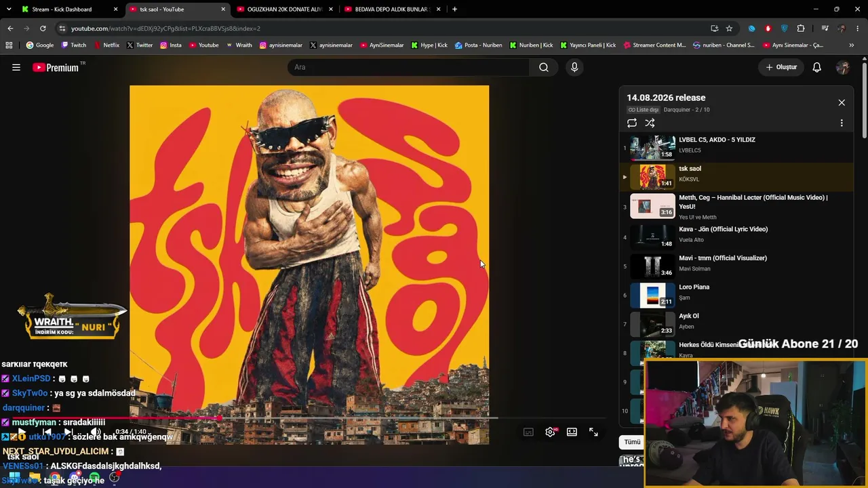Type in the YouTube search box
The width and height of the screenshot is (868, 488).
[408, 67]
